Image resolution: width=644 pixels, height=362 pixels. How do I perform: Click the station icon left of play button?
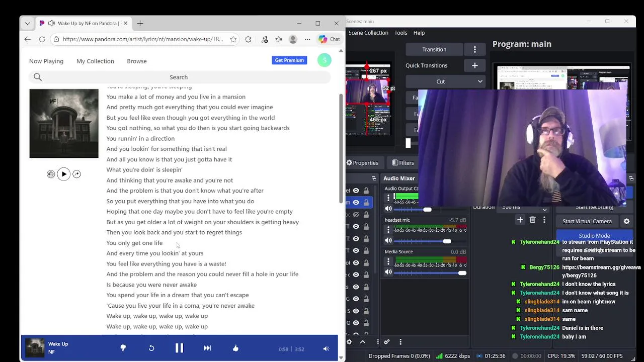(51, 174)
